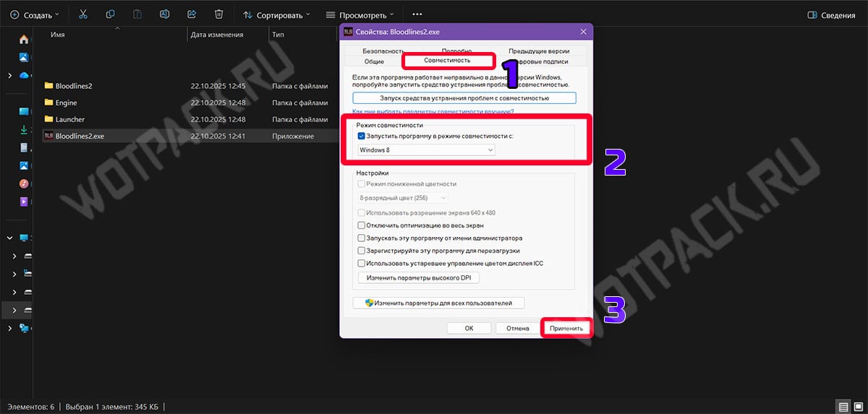868x414 pixels.
Task: Open the Предыдущие версии tab
Action: pos(538,51)
